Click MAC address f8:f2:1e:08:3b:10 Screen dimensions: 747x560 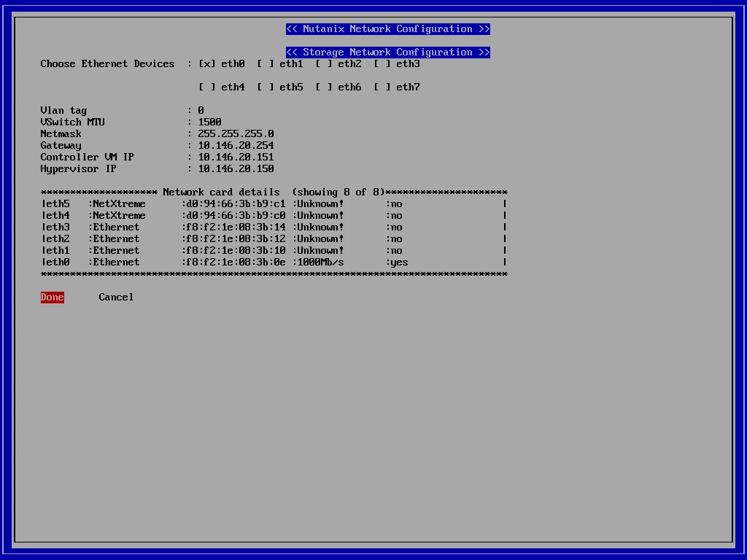236,251
